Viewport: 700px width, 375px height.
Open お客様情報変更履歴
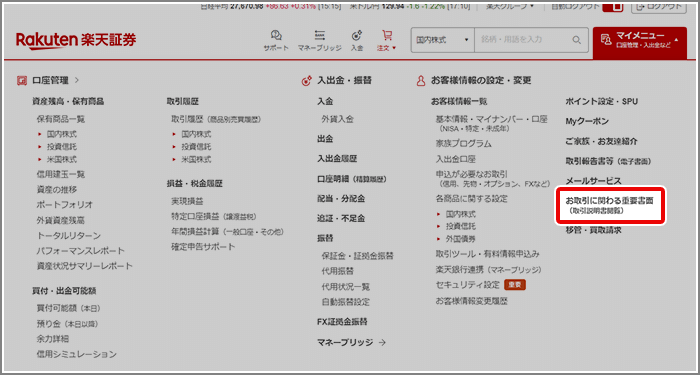pos(472,301)
